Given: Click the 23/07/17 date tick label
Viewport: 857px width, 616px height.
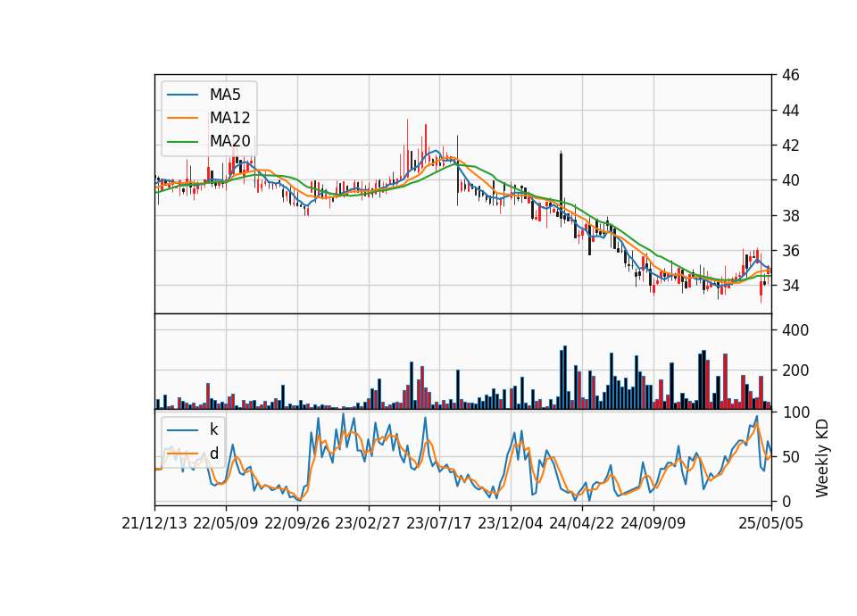Looking at the screenshot, I should [x=439, y=523].
